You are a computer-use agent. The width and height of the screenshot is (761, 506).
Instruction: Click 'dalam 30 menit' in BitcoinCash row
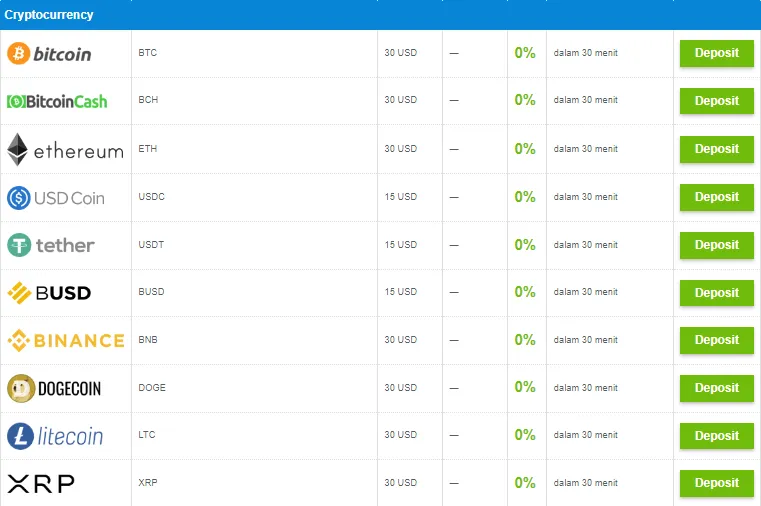pyautogui.click(x=585, y=99)
